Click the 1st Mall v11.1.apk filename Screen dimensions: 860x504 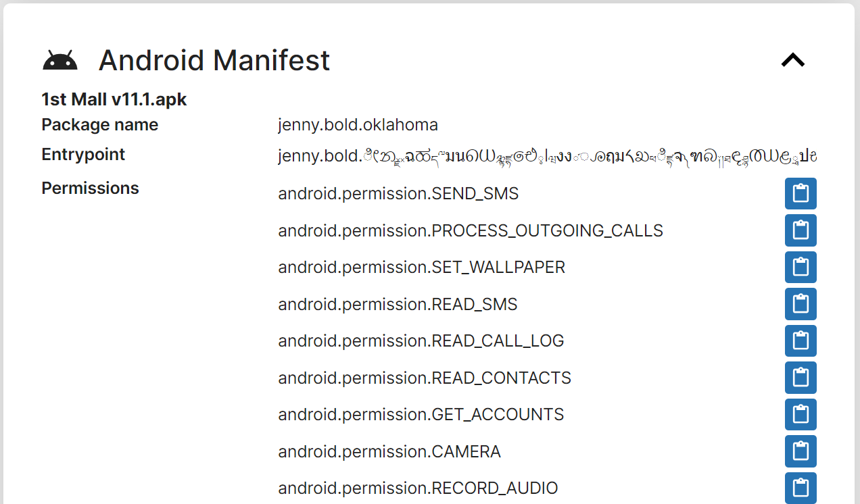click(114, 99)
